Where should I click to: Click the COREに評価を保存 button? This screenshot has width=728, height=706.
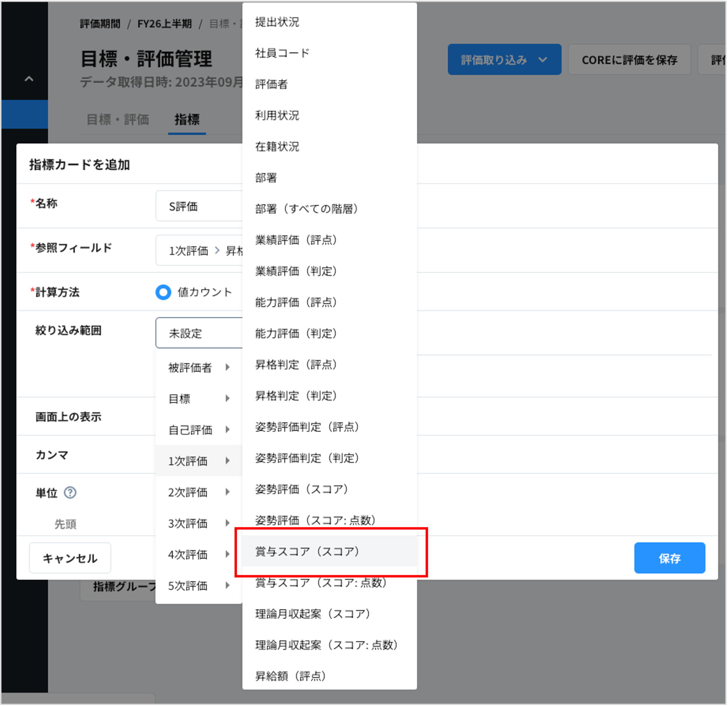(x=629, y=59)
